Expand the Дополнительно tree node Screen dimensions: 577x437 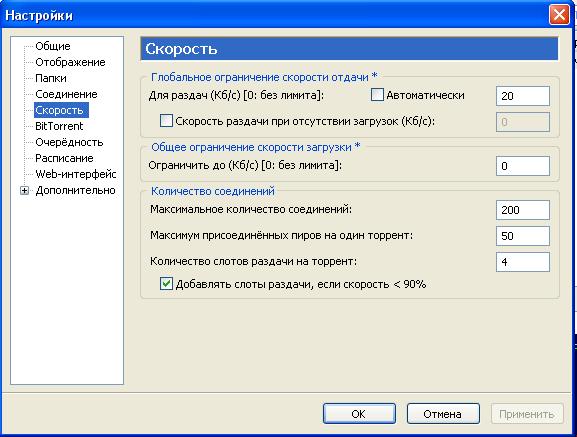click(24, 191)
